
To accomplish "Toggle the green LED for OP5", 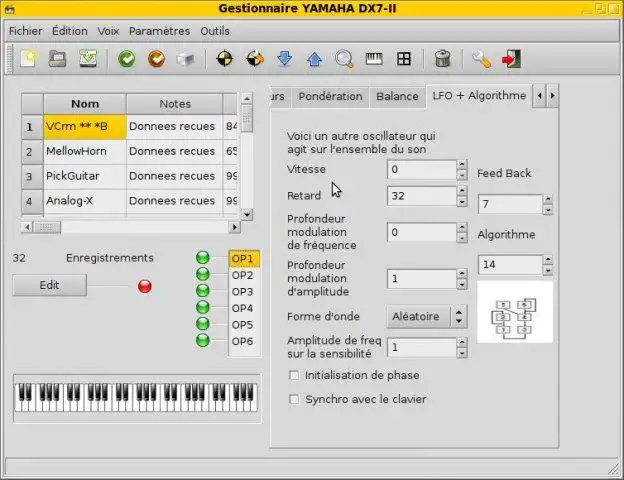I will tap(203, 324).
